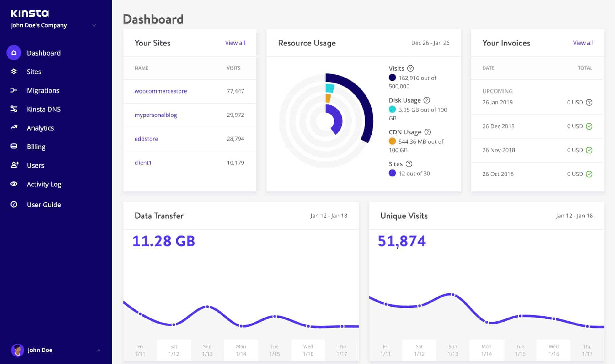Screen dimensions: 615x364
Task: View all sites in Your Sites panel
Action: (x=235, y=42)
